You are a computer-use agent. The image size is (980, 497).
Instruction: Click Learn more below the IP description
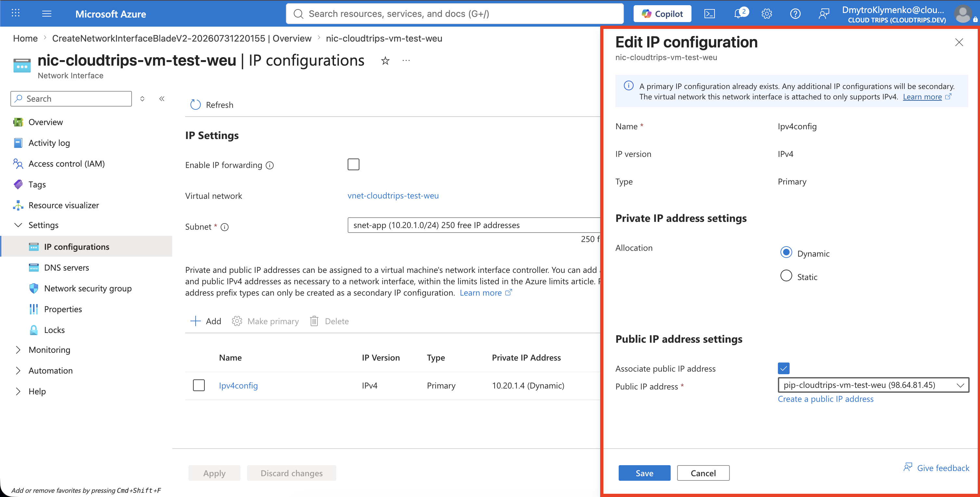coord(481,293)
